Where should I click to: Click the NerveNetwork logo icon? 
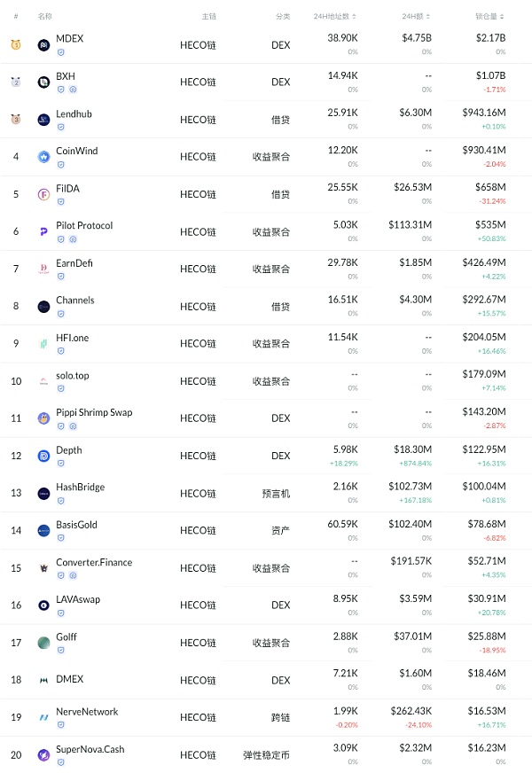pyautogui.click(x=43, y=717)
